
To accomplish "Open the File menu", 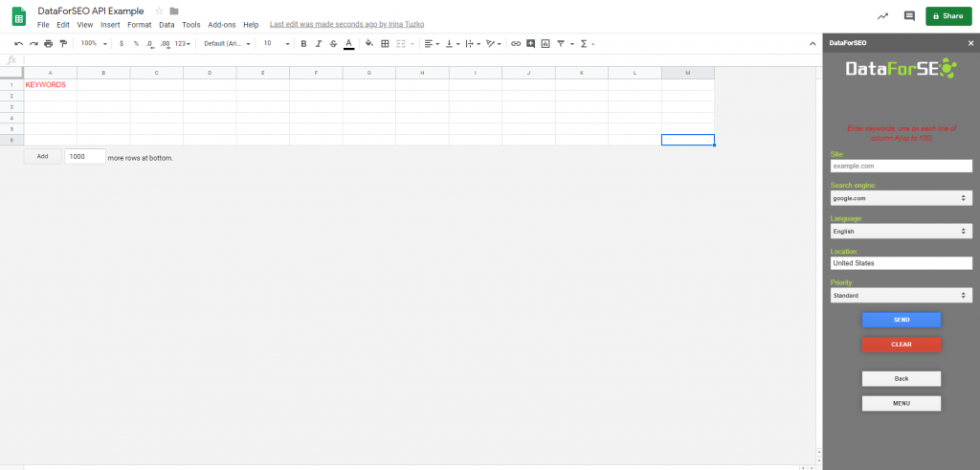I will coord(43,25).
